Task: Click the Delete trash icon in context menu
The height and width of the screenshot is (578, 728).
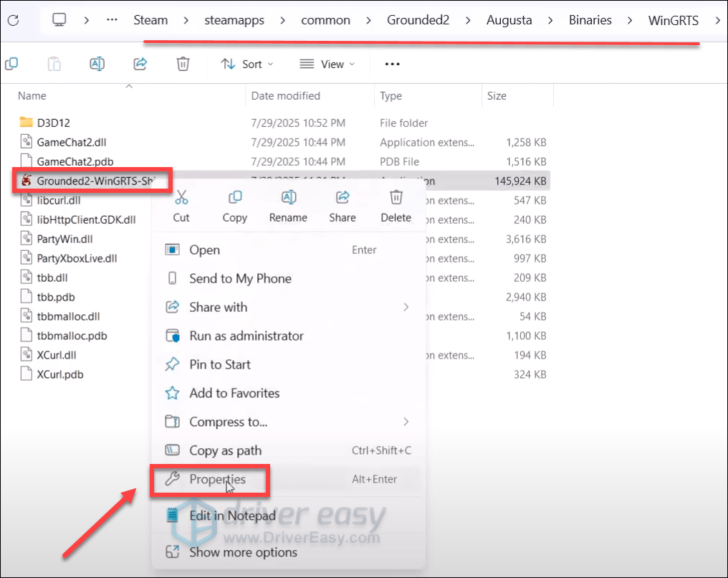Action: point(396,197)
